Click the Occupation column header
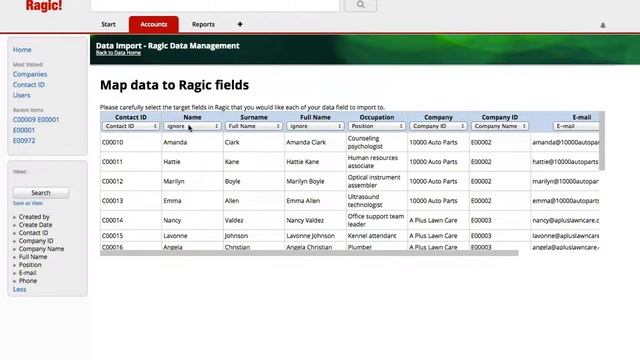The image size is (640, 360). (x=377, y=117)
